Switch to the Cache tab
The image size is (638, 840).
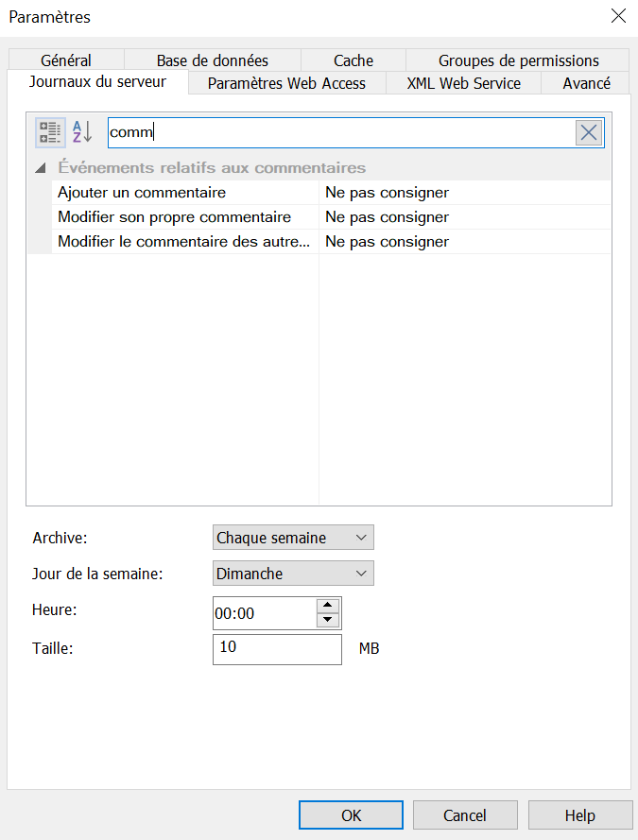coord(353,60)
